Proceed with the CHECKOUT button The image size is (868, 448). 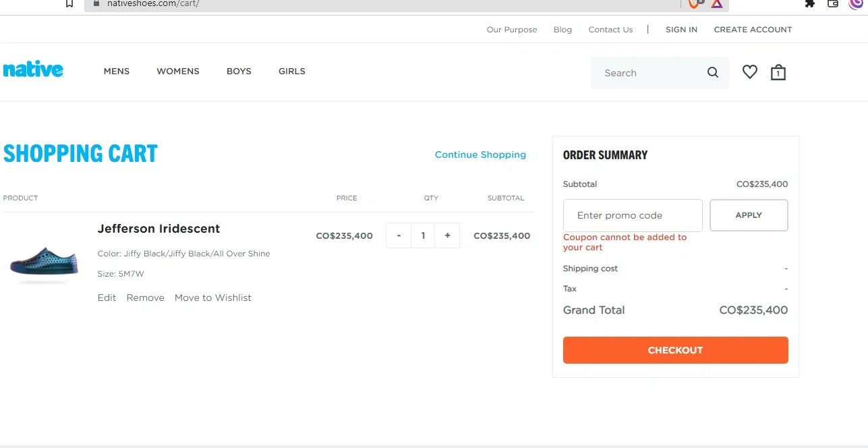[x=675, y=350]
